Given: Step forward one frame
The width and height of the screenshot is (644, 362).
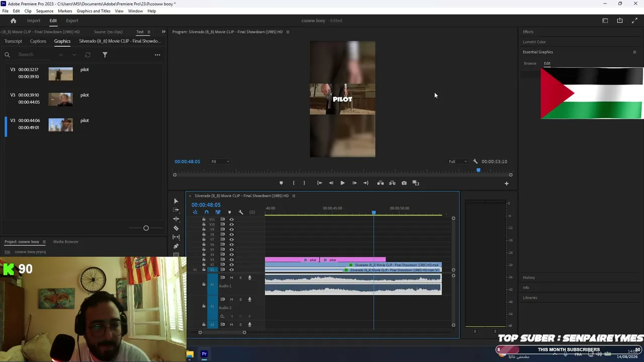Looking at the screenshot, I should click(354, 183).
